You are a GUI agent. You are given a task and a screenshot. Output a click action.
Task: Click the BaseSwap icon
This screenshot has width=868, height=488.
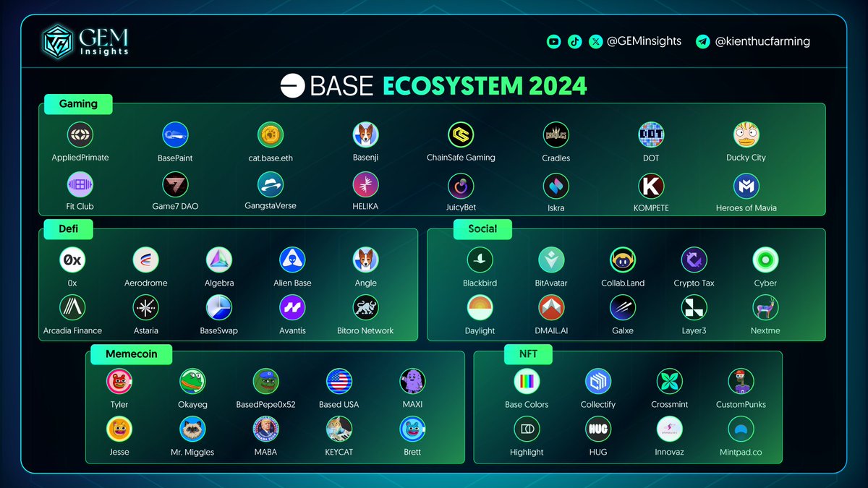(x=218, y=308)
